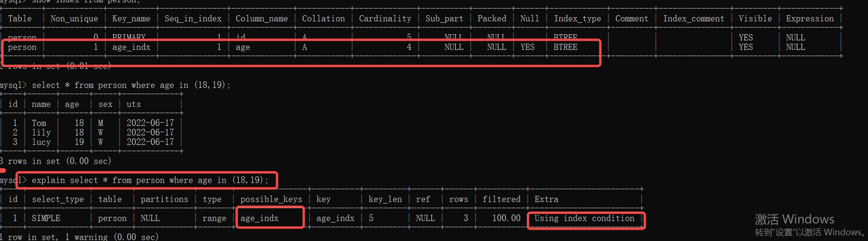
Task: Click age_indx in the Key_name column
Action: pyautogui.click(x=131, y=47)
